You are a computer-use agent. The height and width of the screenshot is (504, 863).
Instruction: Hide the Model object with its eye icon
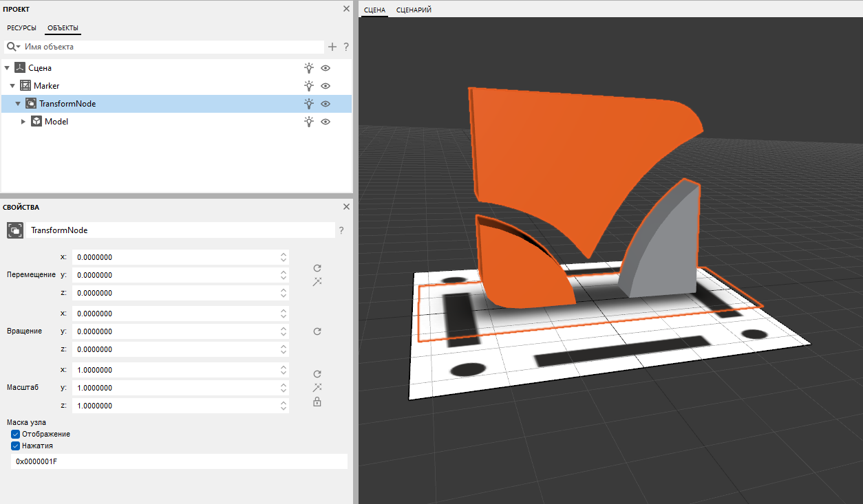(325, 122)
